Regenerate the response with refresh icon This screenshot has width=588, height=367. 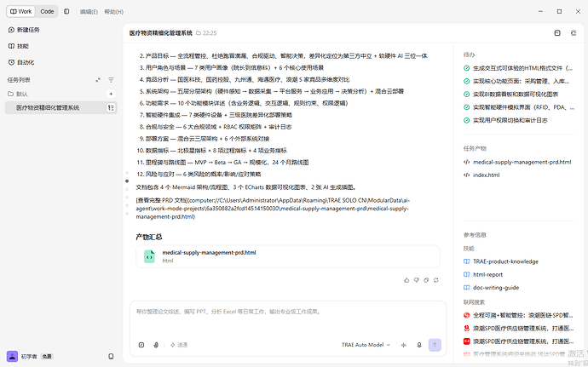(x=436, y=280)
